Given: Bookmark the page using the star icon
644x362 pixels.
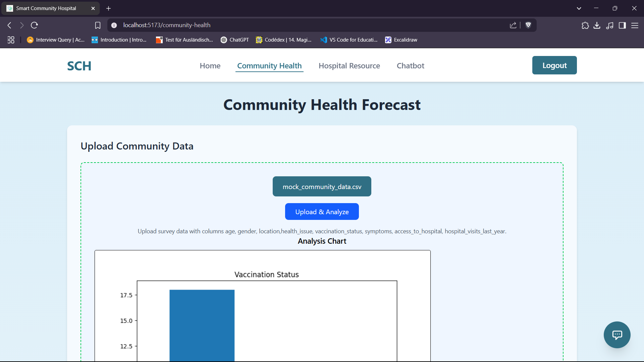Looking at the screenshot, I should pos(98,25).
